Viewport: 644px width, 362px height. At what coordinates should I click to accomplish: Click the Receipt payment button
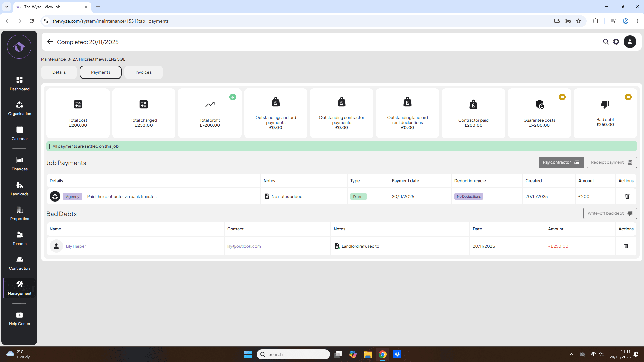[611, 162]
